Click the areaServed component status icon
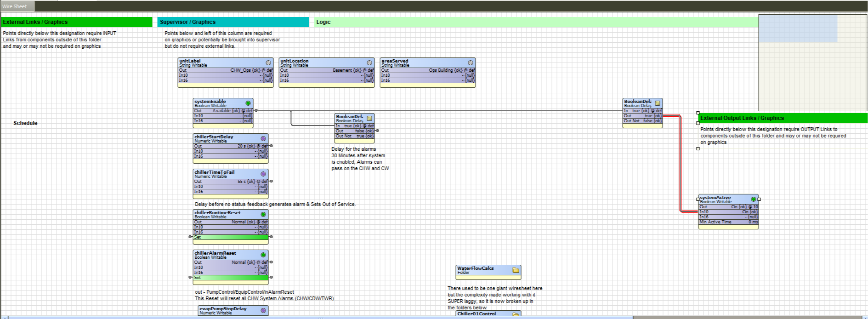This screenshot has height=319, width=868. pos(471,63)
